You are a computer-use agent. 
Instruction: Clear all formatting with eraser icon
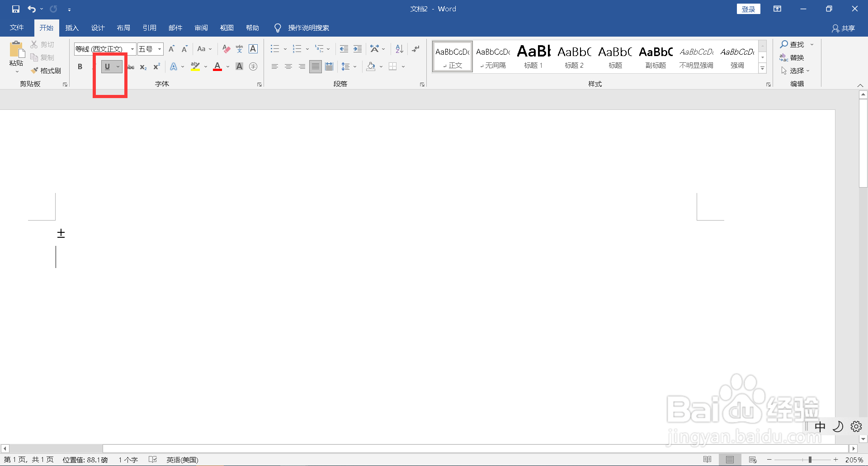point(226,49)
